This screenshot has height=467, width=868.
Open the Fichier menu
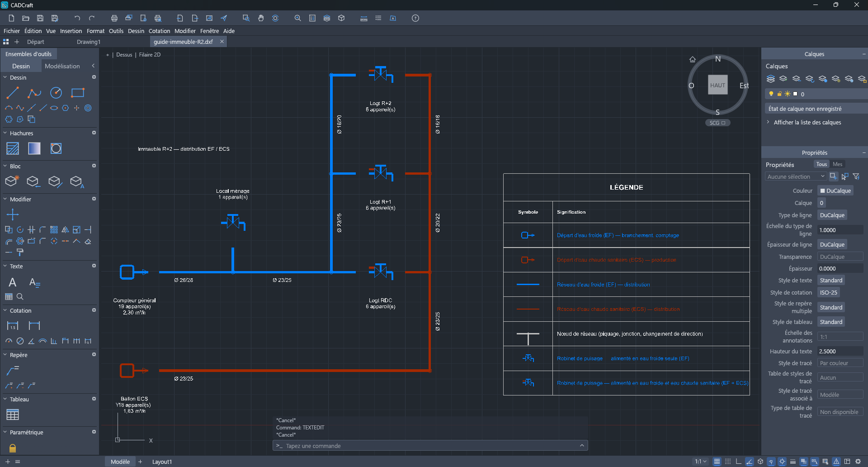tap(12, 31)
